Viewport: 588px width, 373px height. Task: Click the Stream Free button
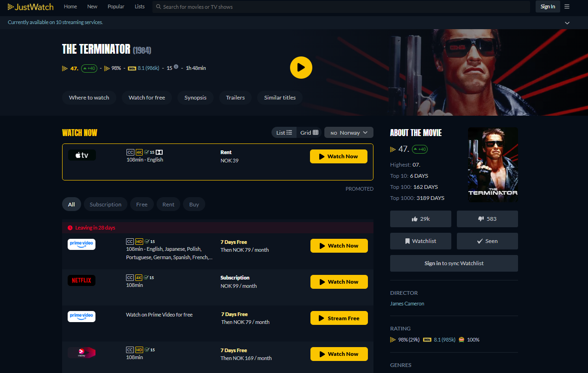point(339,318)
